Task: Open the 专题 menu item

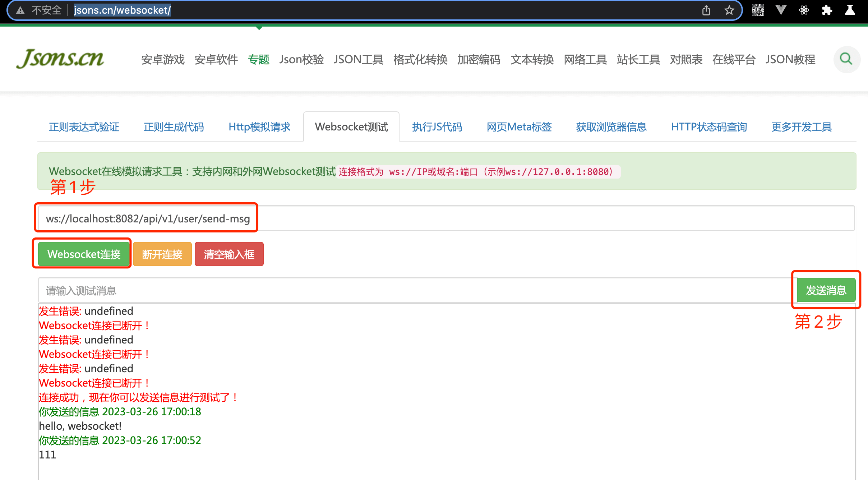Action: click(x=259, y=60)
